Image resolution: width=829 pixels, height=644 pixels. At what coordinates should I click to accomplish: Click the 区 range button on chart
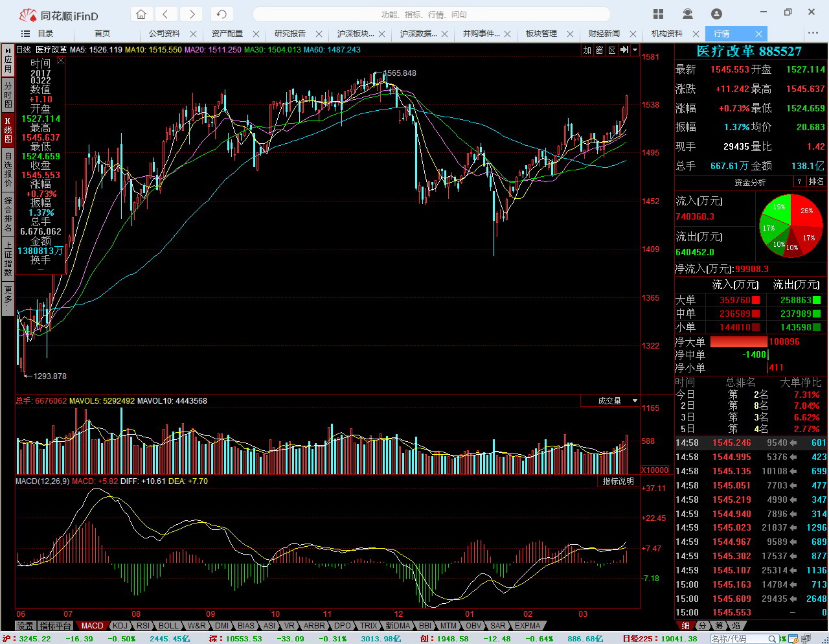612,50
